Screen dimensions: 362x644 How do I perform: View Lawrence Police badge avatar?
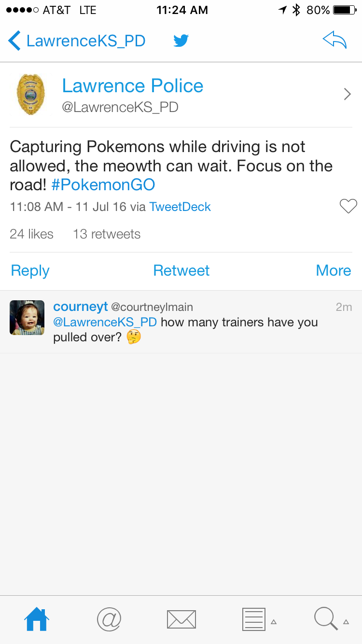pos(30,94)
